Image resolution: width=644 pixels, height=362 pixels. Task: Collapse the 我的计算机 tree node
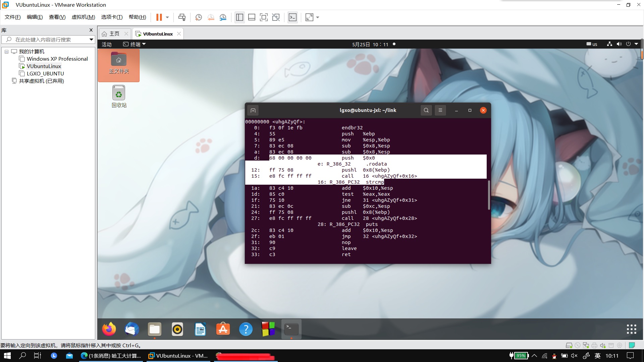6,52
